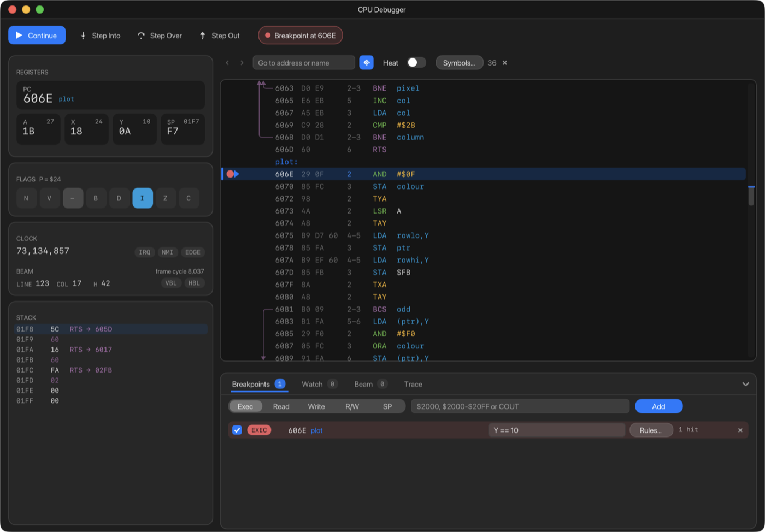Open the Symbols… popup

459,63
